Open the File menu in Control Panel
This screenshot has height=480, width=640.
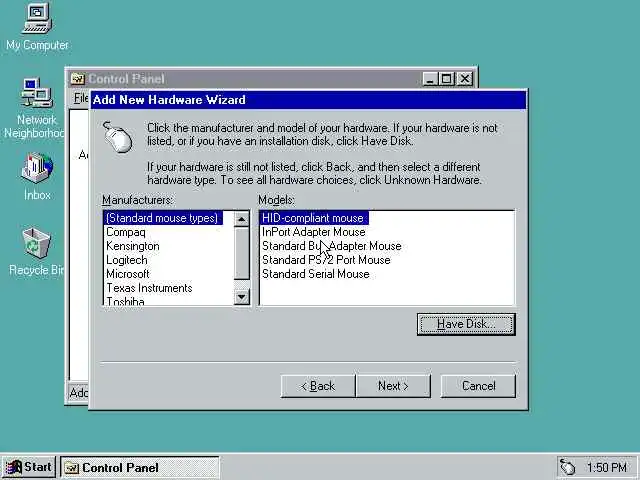pyautogui.click(x=81, y=98)
